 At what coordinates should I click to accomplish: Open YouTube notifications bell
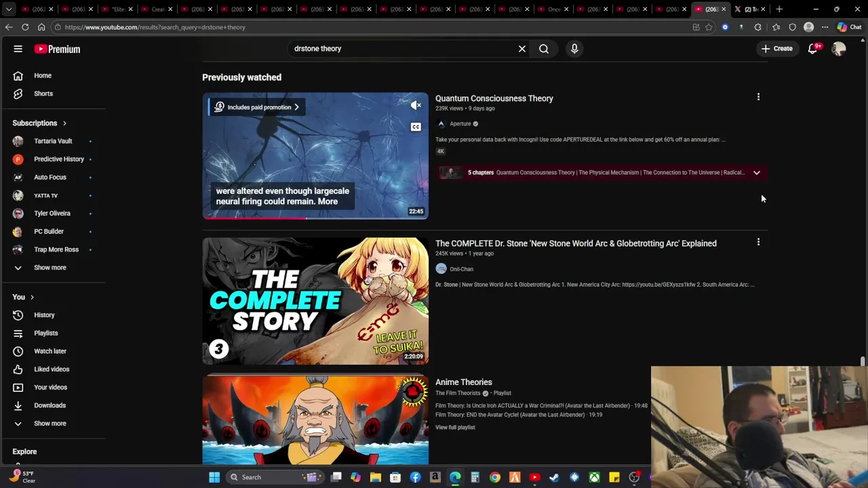coord(813,49)
